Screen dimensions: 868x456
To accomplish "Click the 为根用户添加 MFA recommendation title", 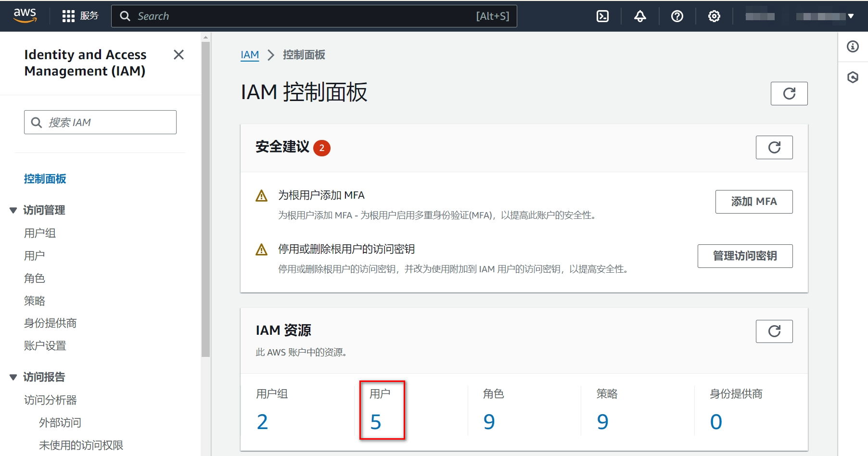I will pyautogui.click(x=321, y=195).
